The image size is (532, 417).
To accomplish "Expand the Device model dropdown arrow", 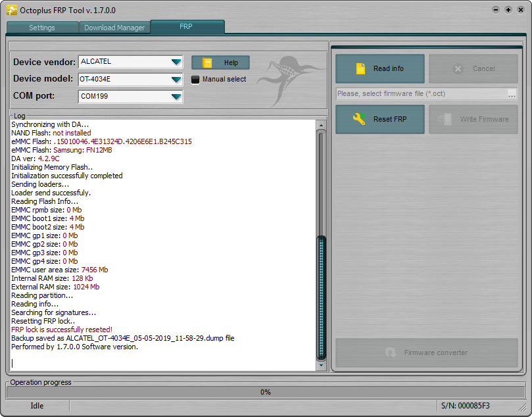I will click(x=176, y=80).
